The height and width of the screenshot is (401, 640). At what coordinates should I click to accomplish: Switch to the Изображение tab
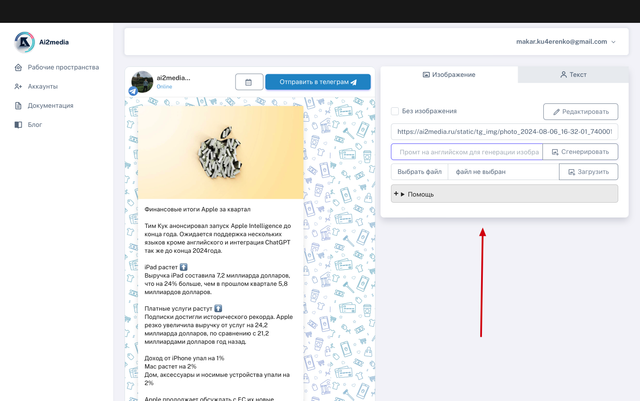[449, 75]
